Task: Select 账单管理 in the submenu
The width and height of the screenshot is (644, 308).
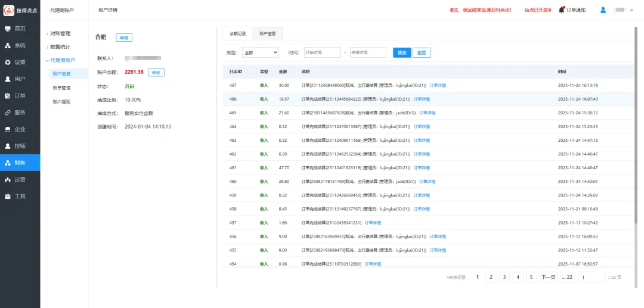Action: point(61,88)
